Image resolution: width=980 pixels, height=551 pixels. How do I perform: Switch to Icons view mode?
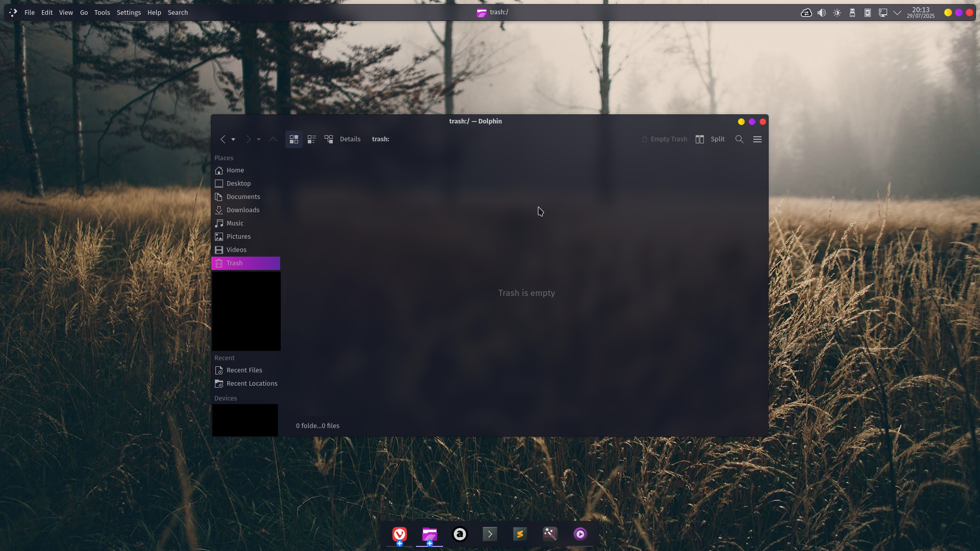click(294, 139)
